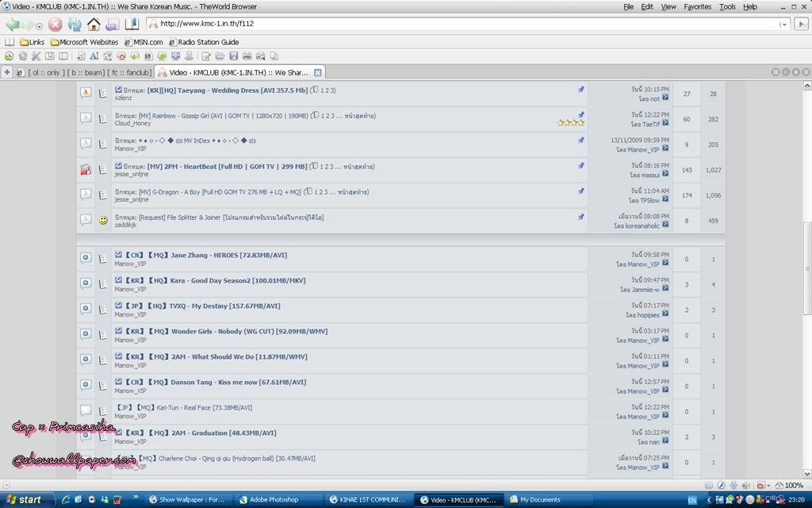Click the vertical scrollbar down arrow
Image resolution: width=812 pixels, height=508 pixels.
click(806, 473)
